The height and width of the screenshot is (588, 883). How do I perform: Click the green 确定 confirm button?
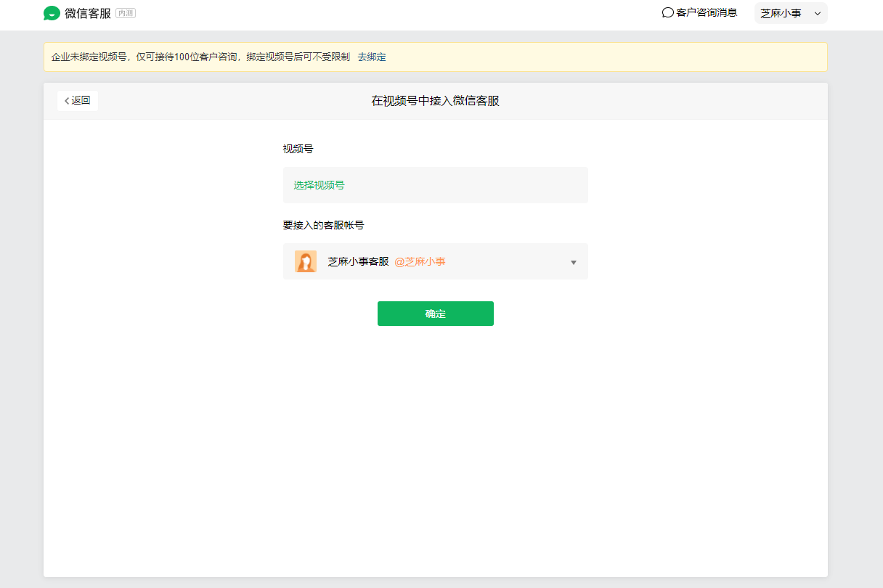click(436, 314)
